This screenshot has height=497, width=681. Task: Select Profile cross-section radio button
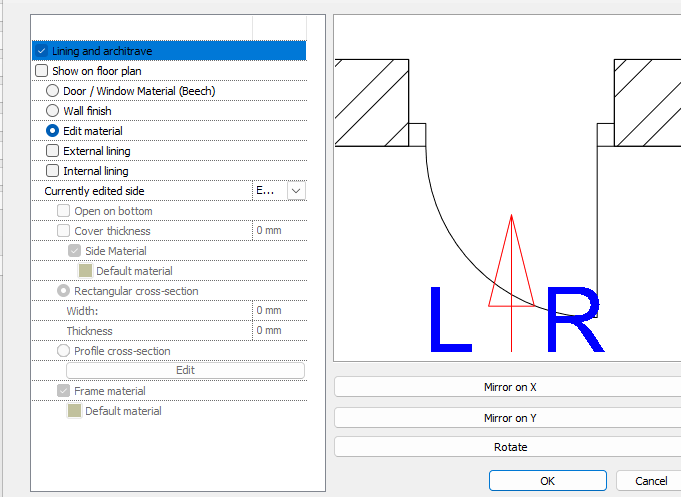[63, 351]
